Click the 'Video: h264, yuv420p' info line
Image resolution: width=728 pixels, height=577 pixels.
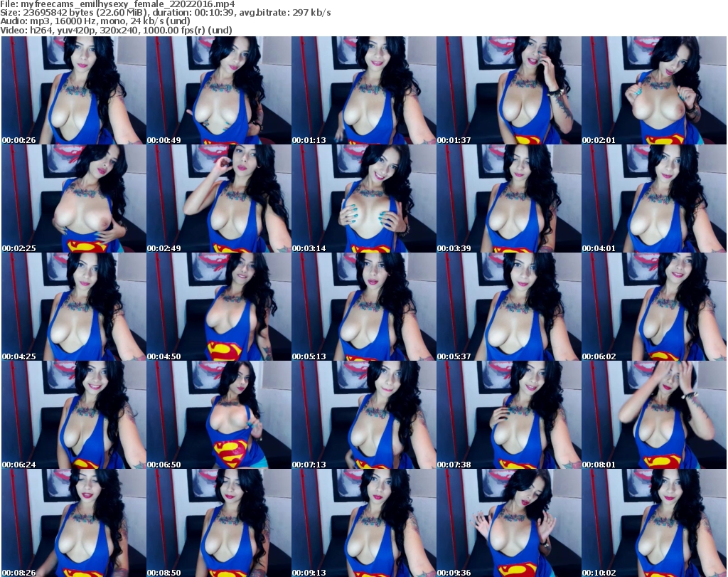pyautogui.click(x=116, y=30)
